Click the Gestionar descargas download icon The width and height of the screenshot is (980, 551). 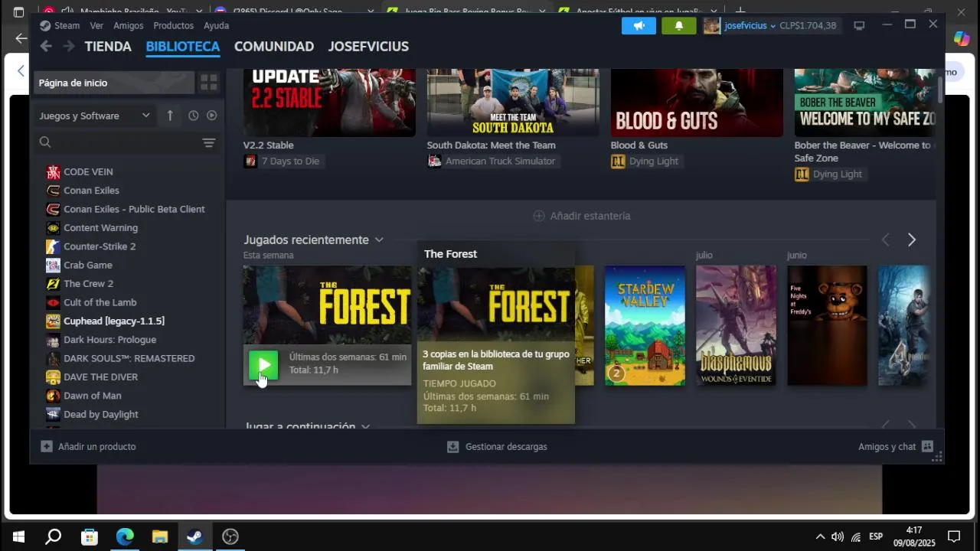(453, 447)
